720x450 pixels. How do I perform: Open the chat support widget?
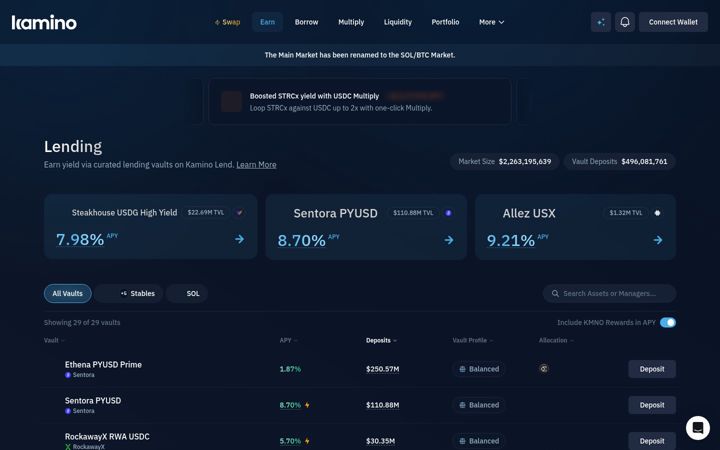698,428
